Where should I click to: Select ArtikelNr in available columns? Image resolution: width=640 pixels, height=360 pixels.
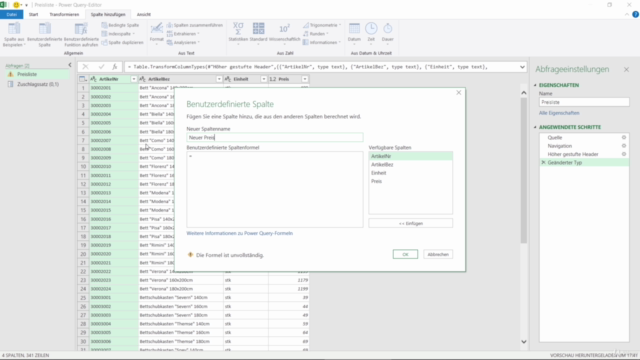(x=410, y=156)
